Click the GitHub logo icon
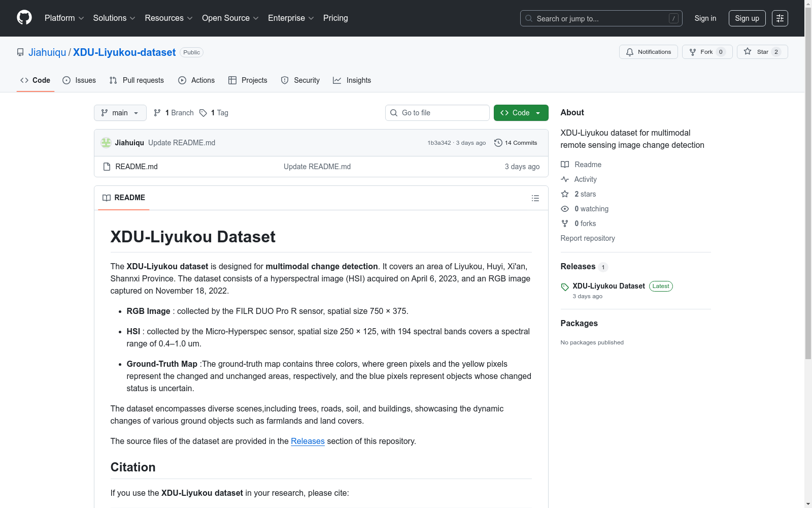Screen dimensions: 812x508 click(24, 18)
